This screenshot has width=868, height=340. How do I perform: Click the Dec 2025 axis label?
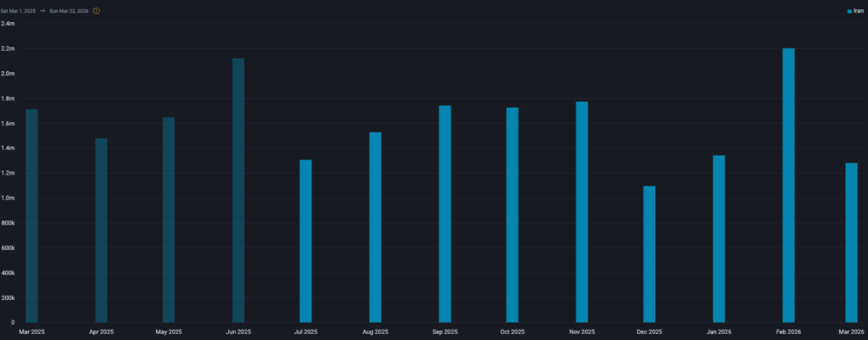point(649,332)
